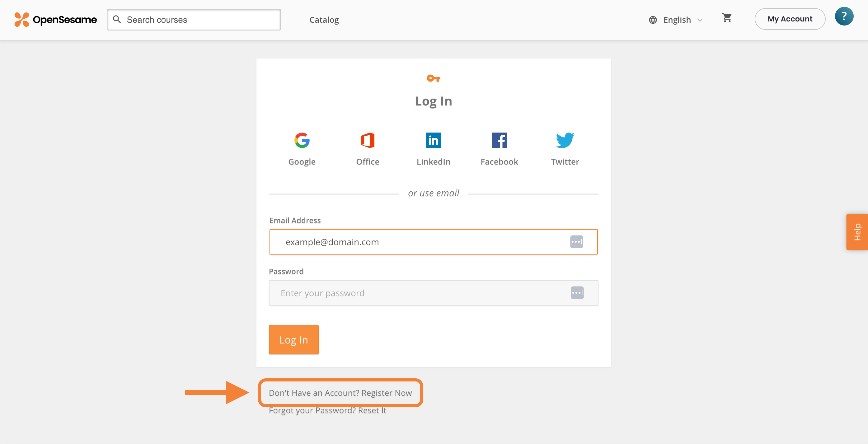The height and width of the screenshot is (444, 868).
Task: Click the Google label text
Action: (x=302, y=162)
